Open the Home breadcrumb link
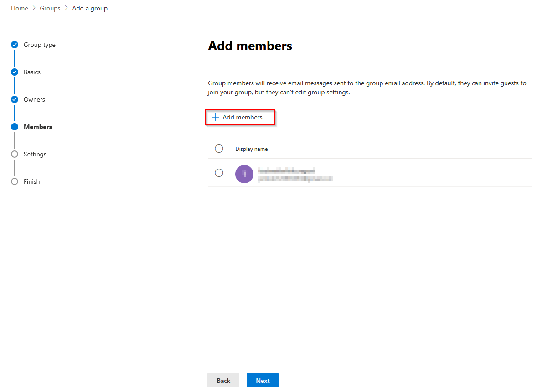This screenshot has width=537, height=392. point(20,8)
